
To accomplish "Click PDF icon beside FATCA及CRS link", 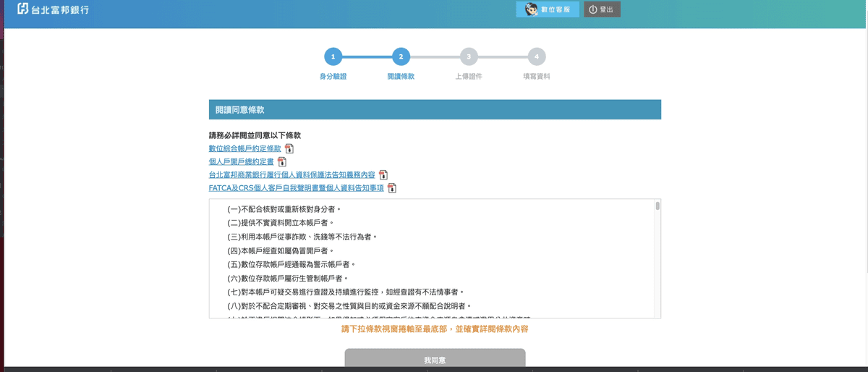I will 392,188.
